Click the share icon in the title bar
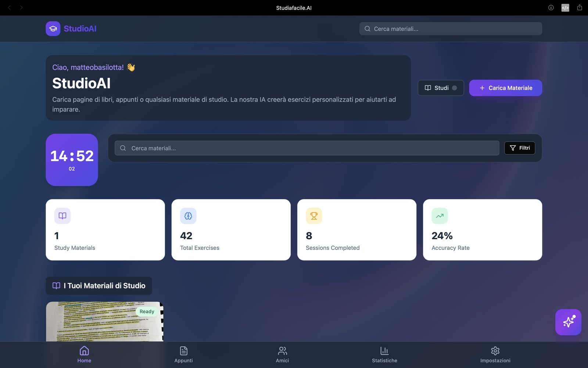Viewport: 588px width, 368px height. (580, 8)
